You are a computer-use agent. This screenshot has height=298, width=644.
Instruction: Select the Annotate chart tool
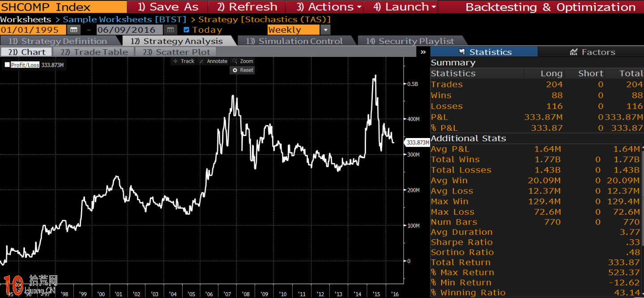[213, 61]
